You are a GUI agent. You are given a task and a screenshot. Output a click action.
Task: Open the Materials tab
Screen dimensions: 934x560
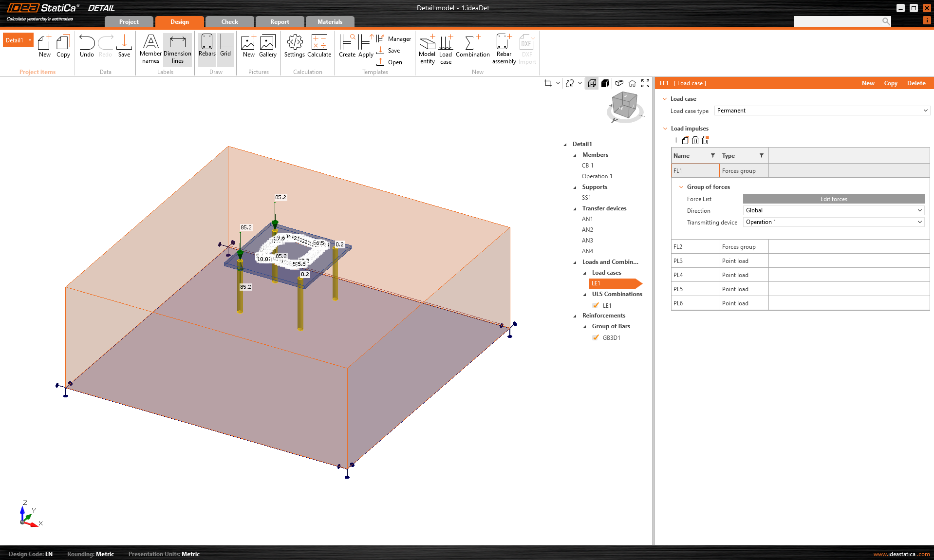coord(330,22)
